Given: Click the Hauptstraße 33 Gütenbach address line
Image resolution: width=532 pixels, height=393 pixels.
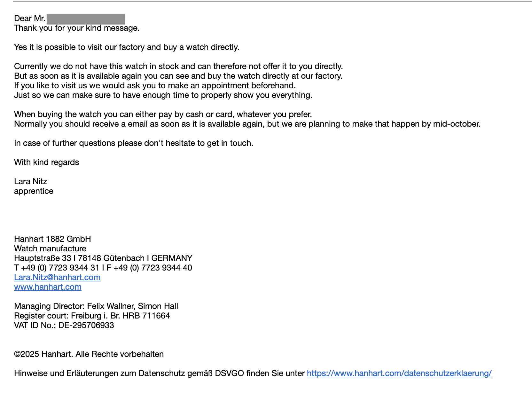Looking at the screenshot, I should click(x=103, y=258).
